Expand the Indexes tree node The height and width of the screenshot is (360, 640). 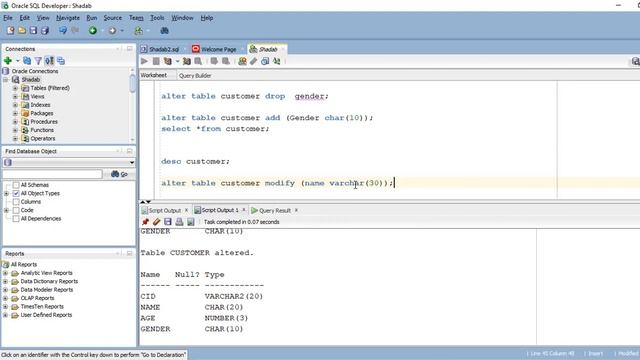point(15,105)
